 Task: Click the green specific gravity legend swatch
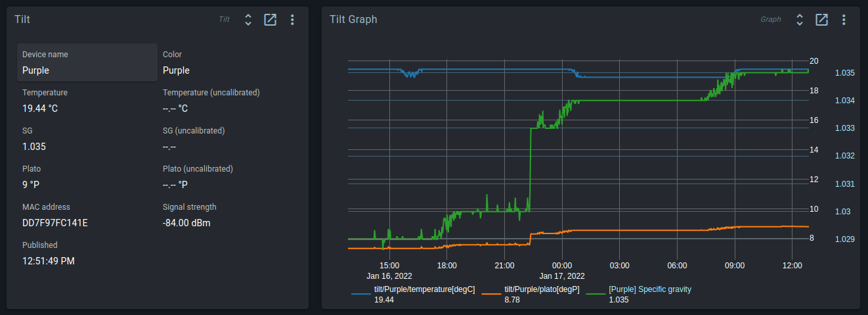596,295
